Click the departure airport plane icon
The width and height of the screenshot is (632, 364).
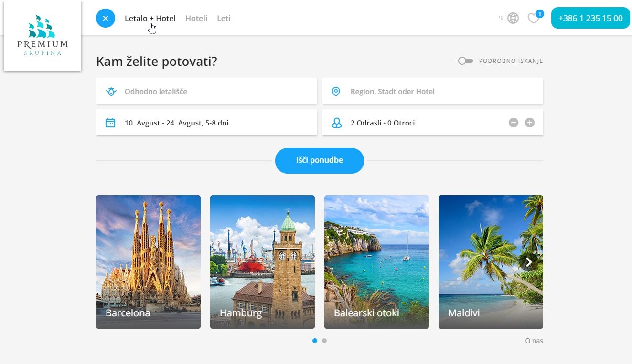[x=111, y=91]
